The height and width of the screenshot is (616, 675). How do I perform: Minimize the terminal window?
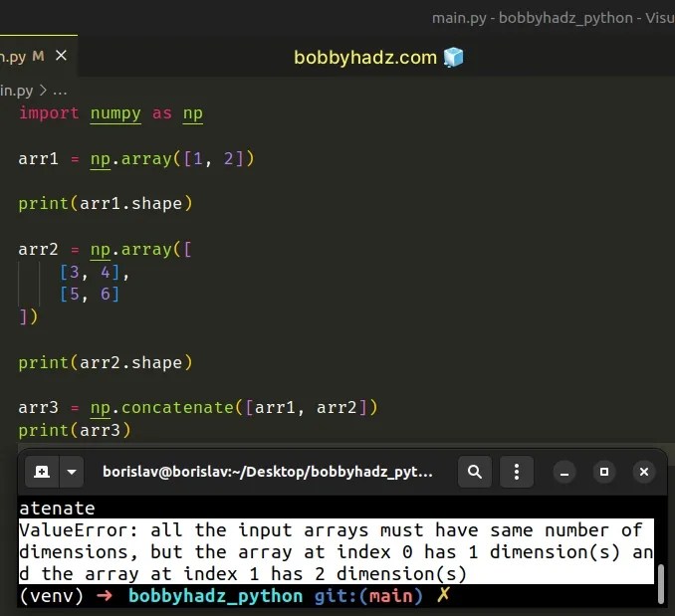564,473
